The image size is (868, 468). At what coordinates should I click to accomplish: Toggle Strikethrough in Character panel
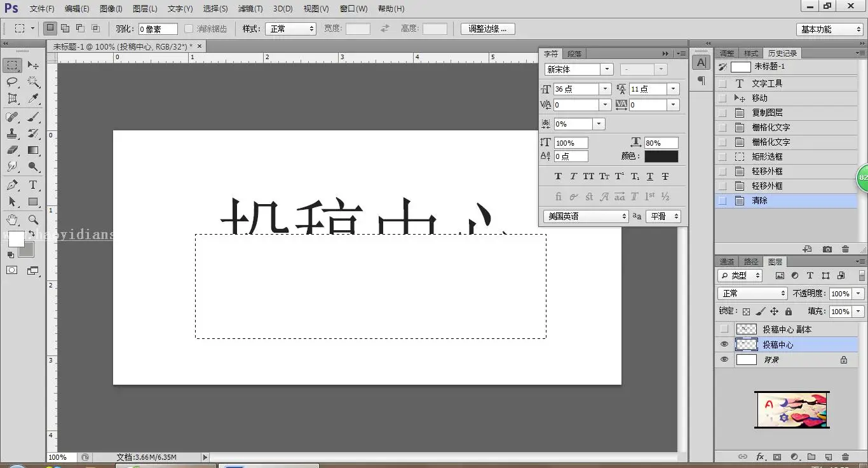pos(665,176)
